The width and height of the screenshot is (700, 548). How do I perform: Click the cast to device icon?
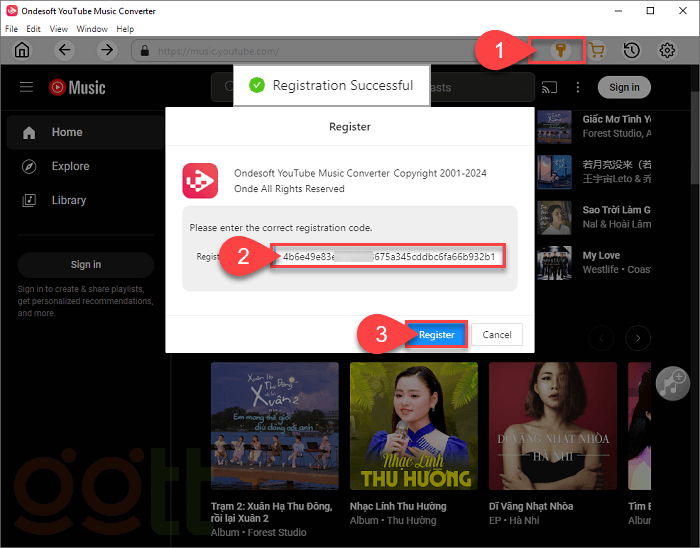tap(549, 87)
